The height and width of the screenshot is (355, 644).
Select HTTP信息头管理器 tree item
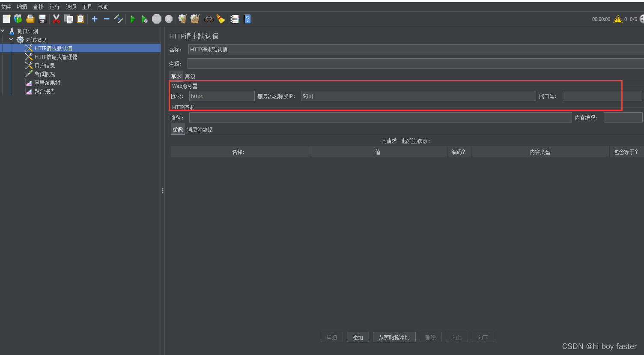(56, 57)
